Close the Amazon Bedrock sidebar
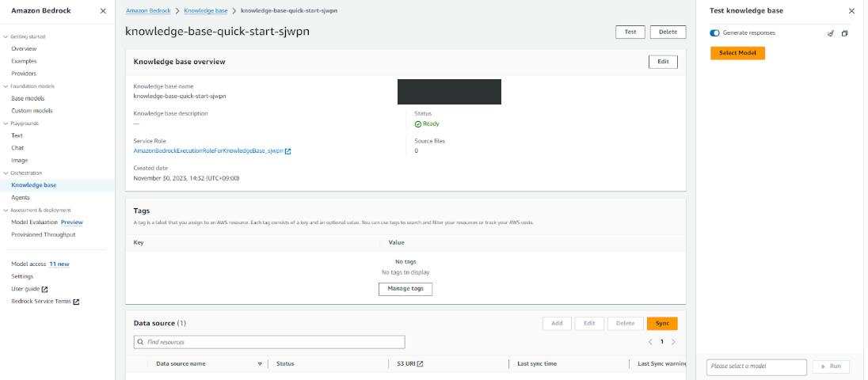Image resolution: width=868 pixels, height=380 pixels. pos(103,11)
